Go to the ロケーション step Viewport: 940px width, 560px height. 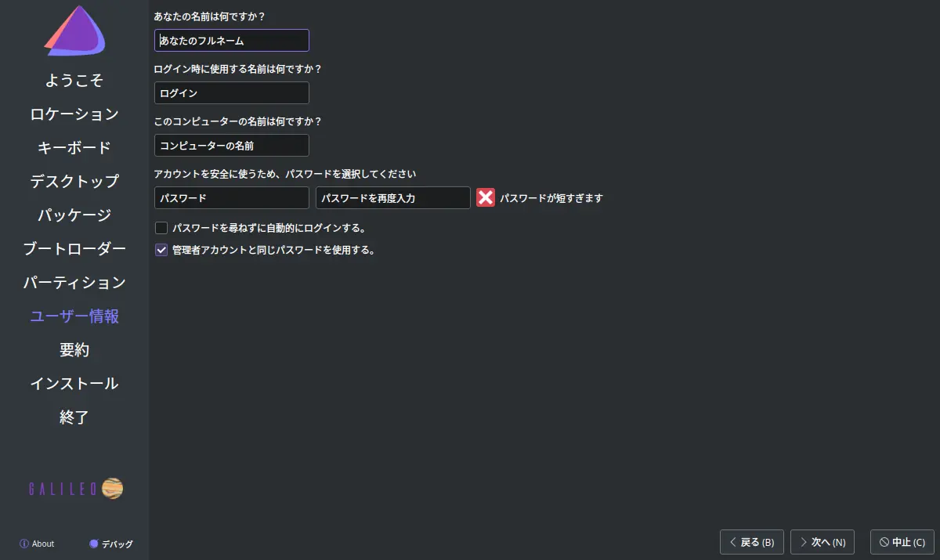pyautogui.click(x=74, y=114)
